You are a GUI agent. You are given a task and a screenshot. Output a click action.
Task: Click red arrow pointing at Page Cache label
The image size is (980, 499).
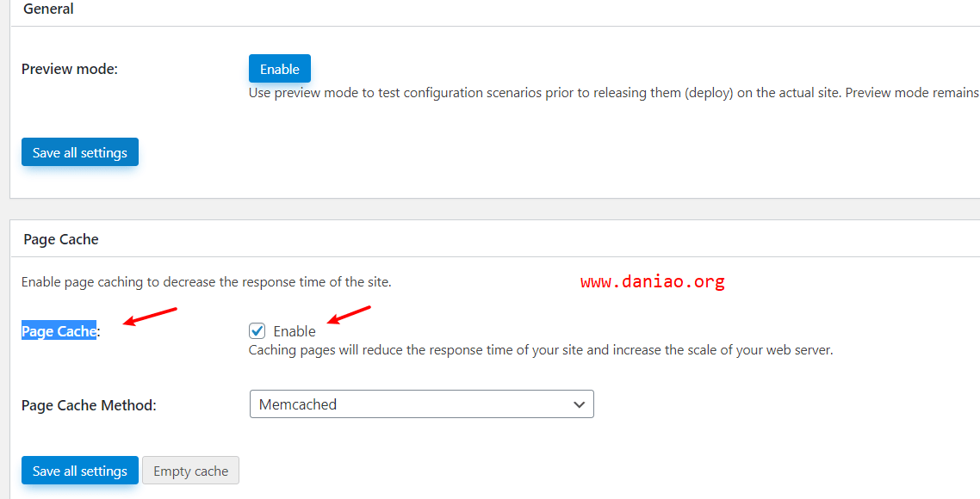pos(150,316)
